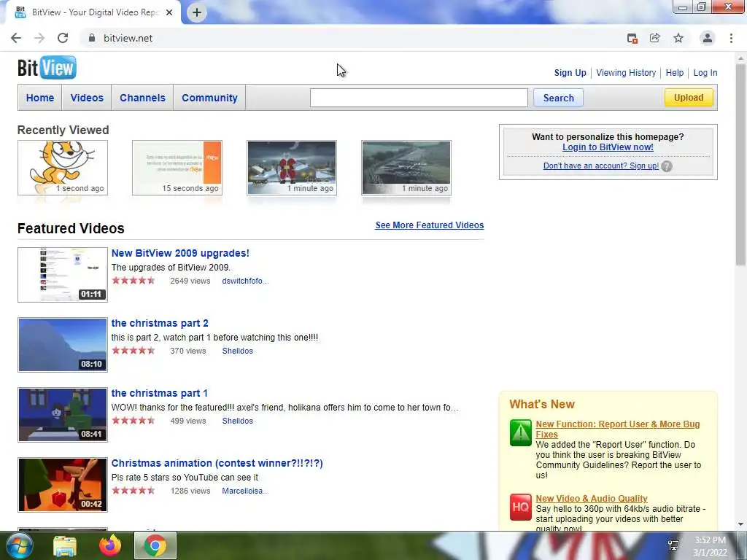Close the BitView browser tab
The width and height of the screenshot is (747, 560).
[x=169, y=12]
